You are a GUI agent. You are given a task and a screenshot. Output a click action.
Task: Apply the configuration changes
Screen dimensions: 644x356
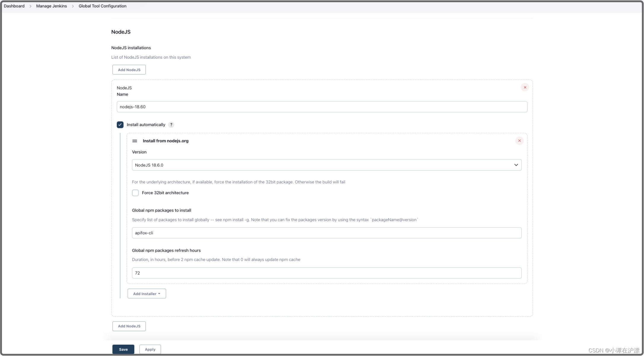click(150, 349)
